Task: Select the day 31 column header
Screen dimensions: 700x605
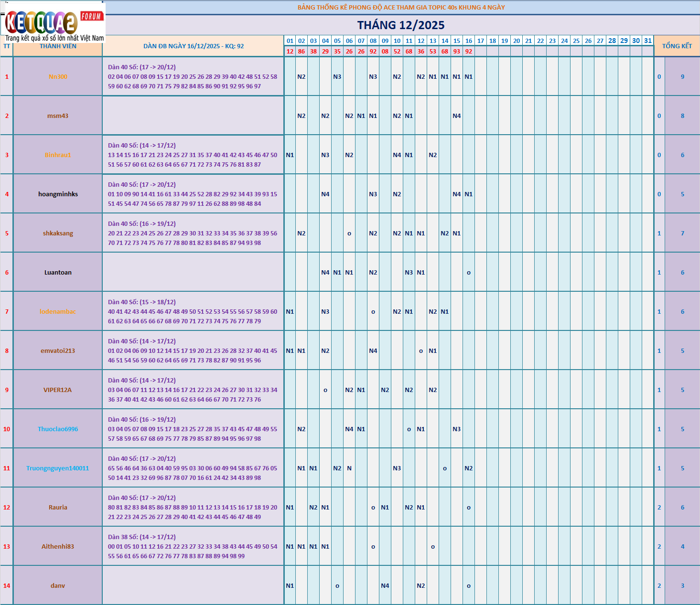Action: click(648, 41)
